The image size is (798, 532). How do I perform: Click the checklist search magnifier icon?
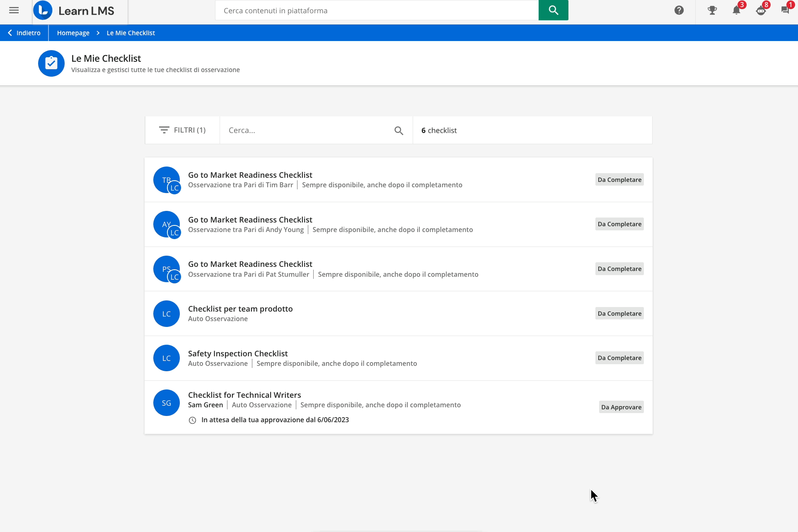[399, 131]
